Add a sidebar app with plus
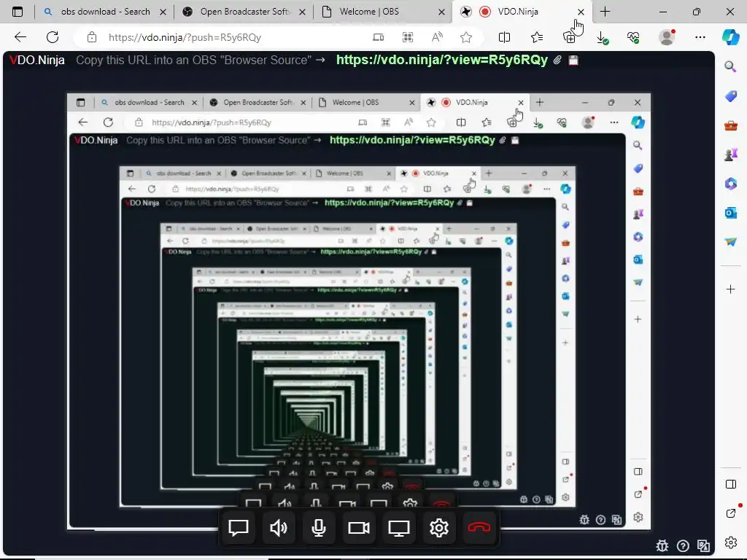 click(x=730, y=289)
